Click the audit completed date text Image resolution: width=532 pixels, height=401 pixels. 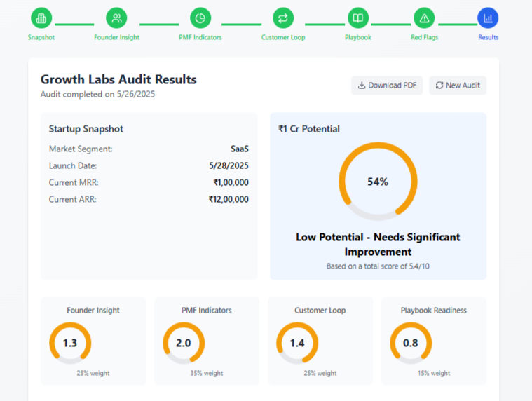(x=97, y=95)
